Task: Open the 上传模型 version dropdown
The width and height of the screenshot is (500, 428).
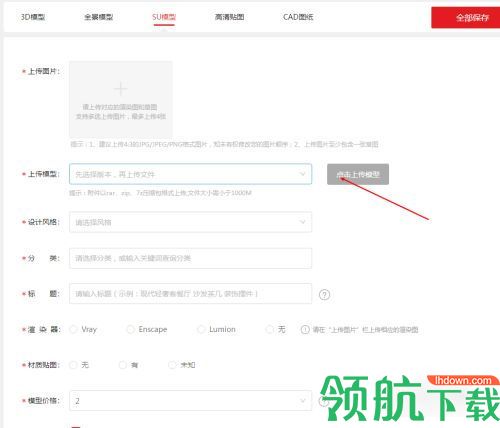Action: [x=190, y=174]
